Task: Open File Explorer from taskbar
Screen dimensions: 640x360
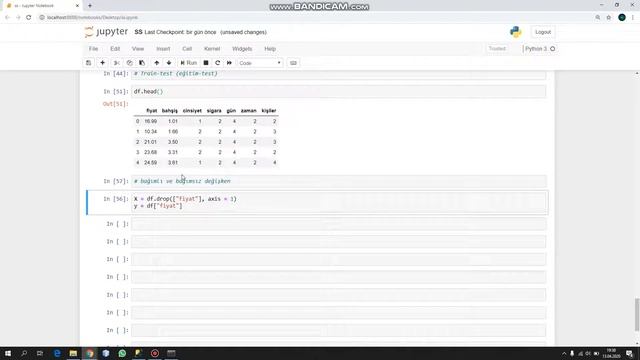Action: [x=73, y=353]
